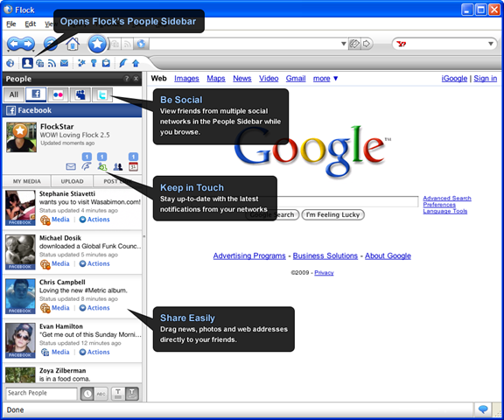Open the Blog Editor quill icon
Image resolution: width=504 pixels, height=420 pixels.
click(x=122, y=63)
